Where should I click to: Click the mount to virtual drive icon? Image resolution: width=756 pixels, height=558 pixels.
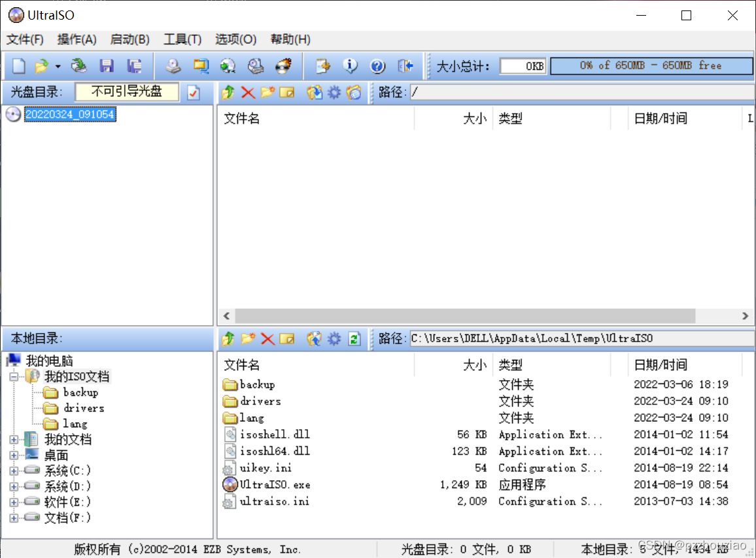pyautogui.click(x=256, y=65)
